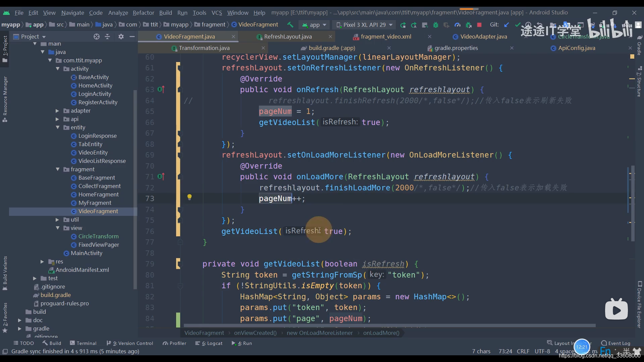Image resolution: width=644 pixels, height=362 pixels.
Task: Click the editor vertical scrollbar thumb
Action: click(x=633, y=203)
